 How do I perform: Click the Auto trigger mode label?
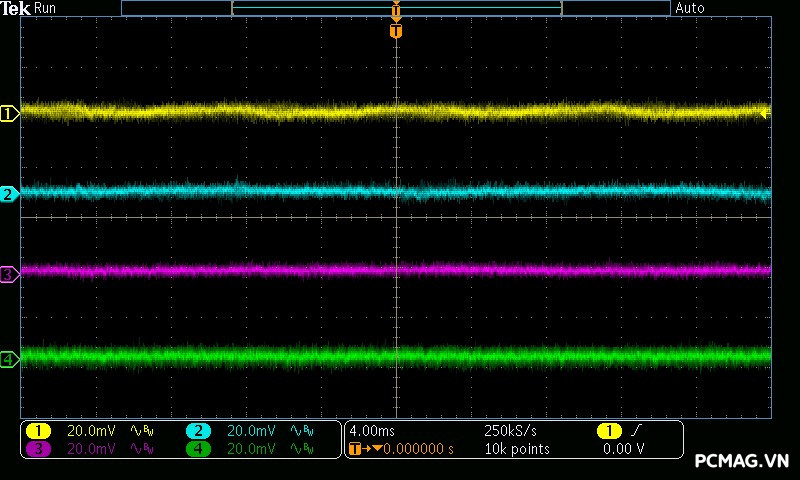[690, 8]
